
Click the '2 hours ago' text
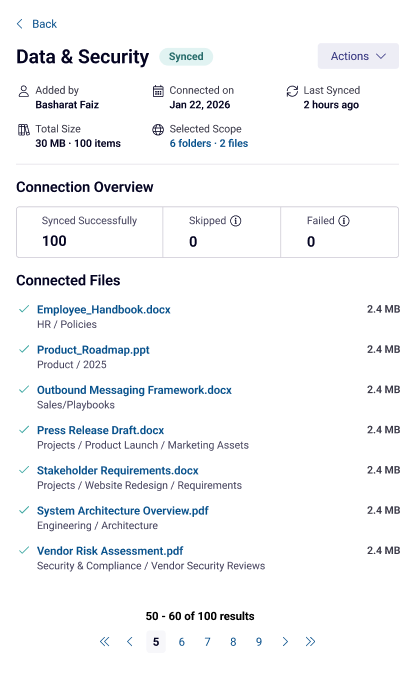pos(331,105)
